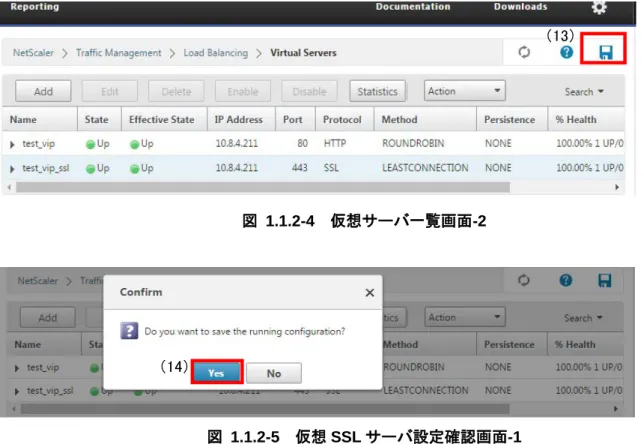Click the left scroll arrow of upper table

click(x=9, y=187)
